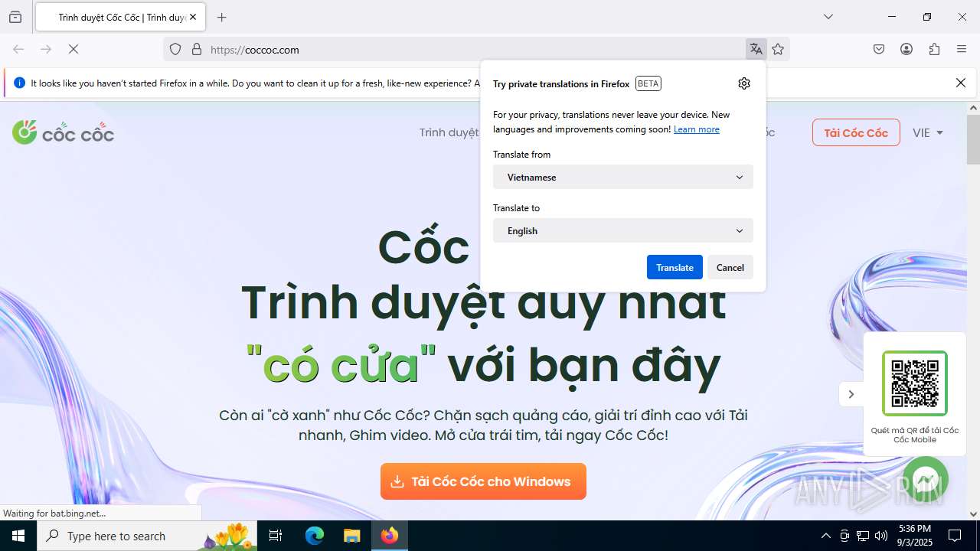Image resolution: width=980 pixels, height=551 pixels.
Task: Go back to the previous page
Action: [x=18, y=49]
